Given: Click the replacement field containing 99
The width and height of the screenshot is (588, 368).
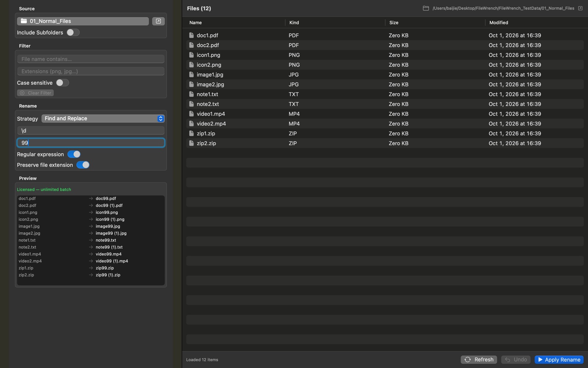Looking at the screenshot, I should pyautogui.click(x=91, y=143).
